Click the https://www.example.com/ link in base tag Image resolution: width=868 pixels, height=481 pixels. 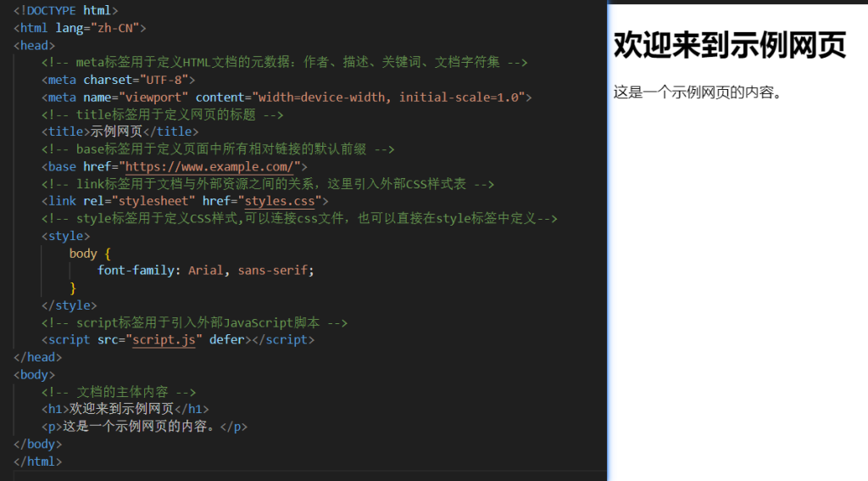pyautogui.click(x=211, y=166)
